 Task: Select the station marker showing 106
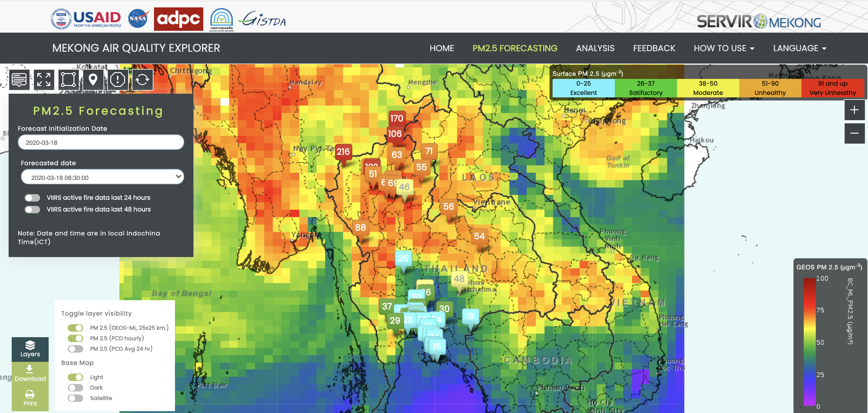coord(395,134)
